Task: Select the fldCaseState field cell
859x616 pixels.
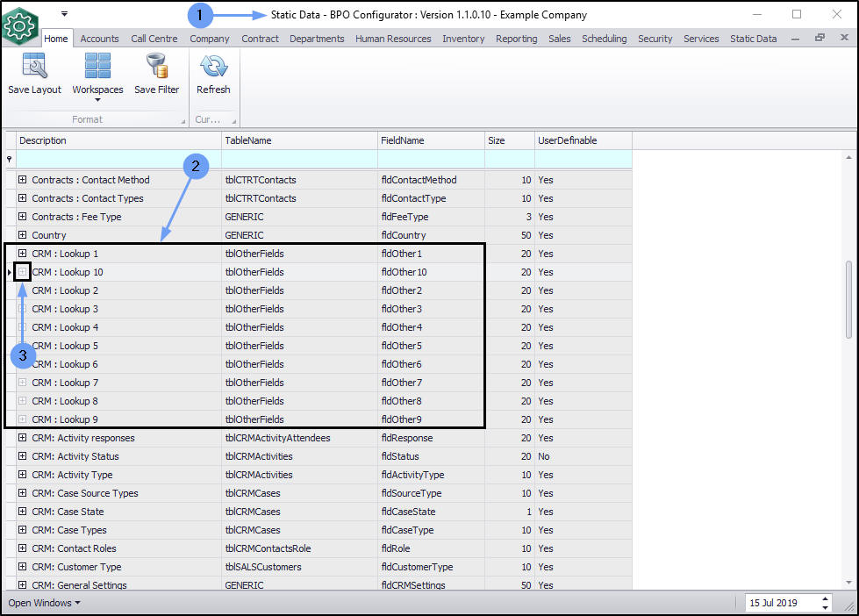Action: [x=431, y=512]
